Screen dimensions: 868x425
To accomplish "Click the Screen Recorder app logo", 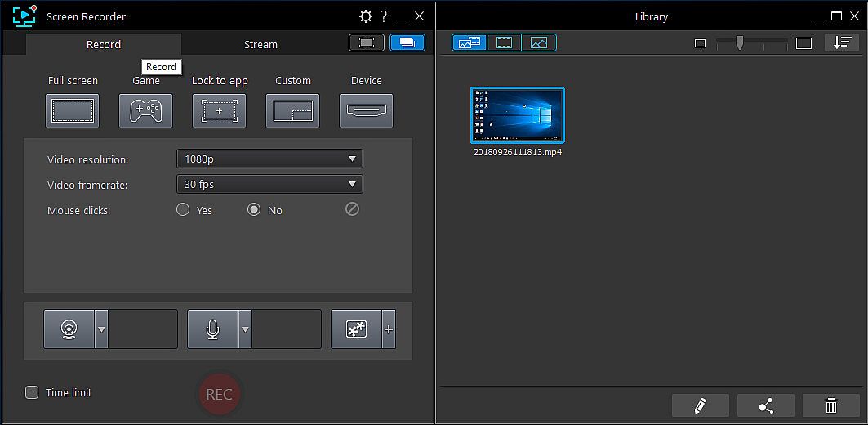I will point(24,16).
